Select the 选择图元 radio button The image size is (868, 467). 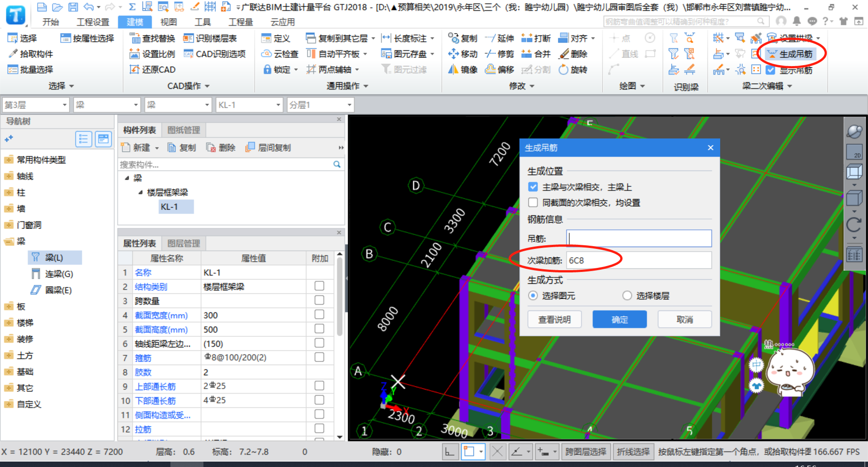(533, 295)
